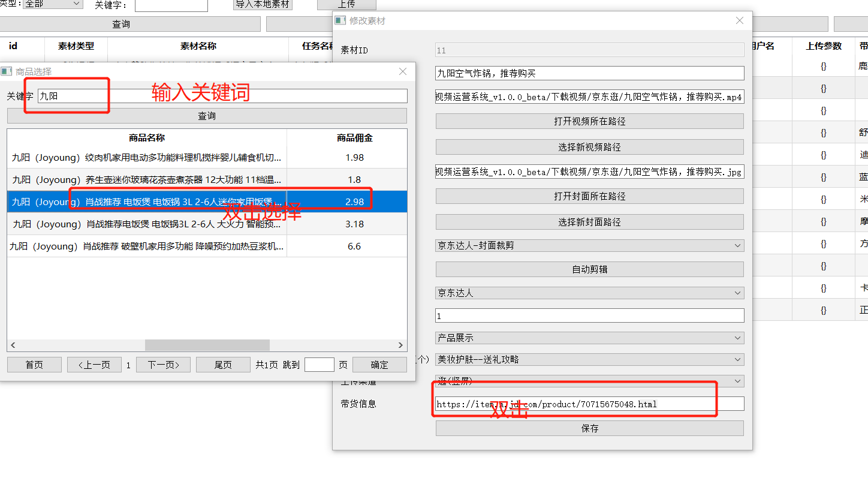Click the 查询 button in 商品选择 dialog
The height and width of the screenshot is (481, 868).
tap(207, 116)
